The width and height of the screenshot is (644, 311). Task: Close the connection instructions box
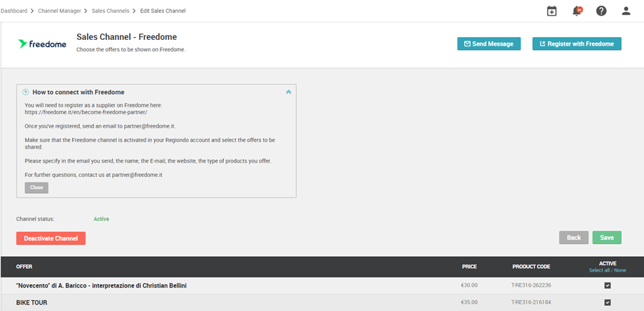point(36,188)
